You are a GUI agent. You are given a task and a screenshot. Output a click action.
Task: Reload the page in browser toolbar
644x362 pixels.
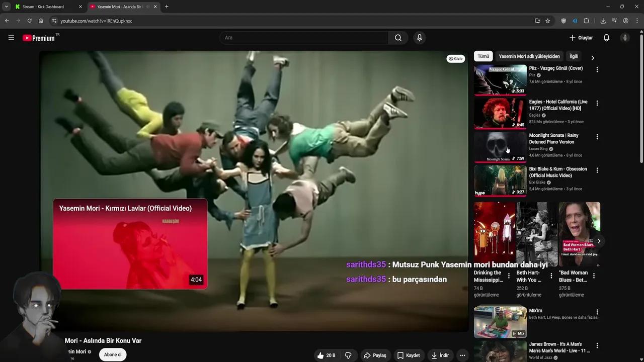[x=29, y=21]
